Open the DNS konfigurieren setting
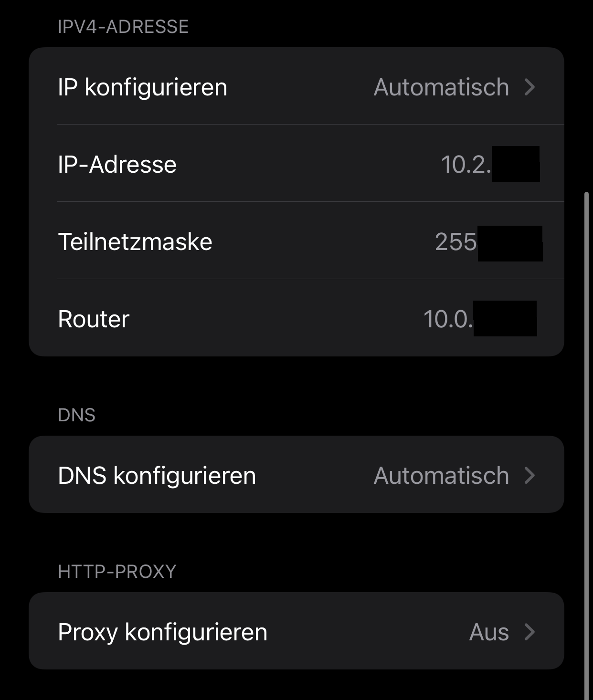This screenshot has width=593, height=700. 157,476
